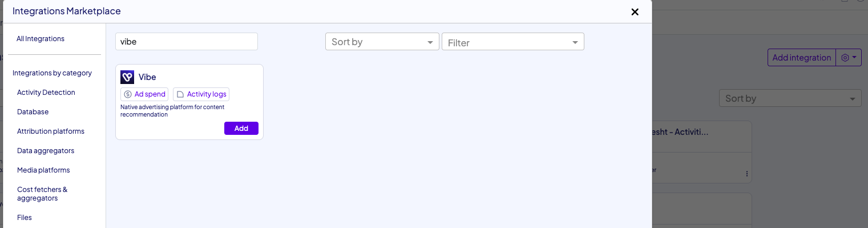Open Media platforms category
This screenshot has height=228, width=868.
click(43, 170)
